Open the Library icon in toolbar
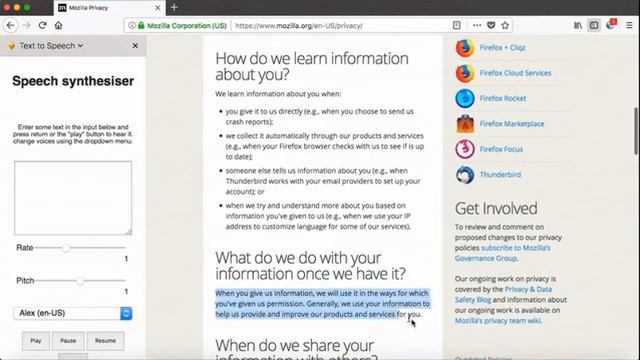 click(578, 25)
